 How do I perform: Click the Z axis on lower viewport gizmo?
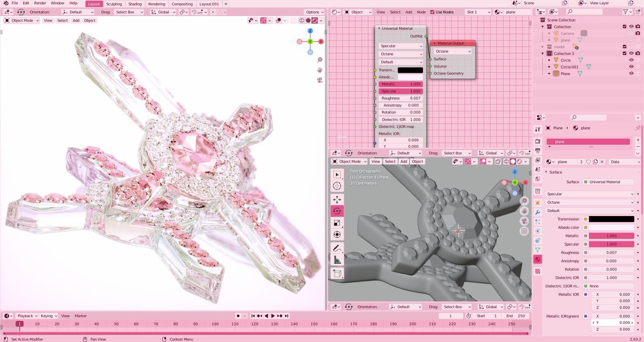(x=515, y=173)
